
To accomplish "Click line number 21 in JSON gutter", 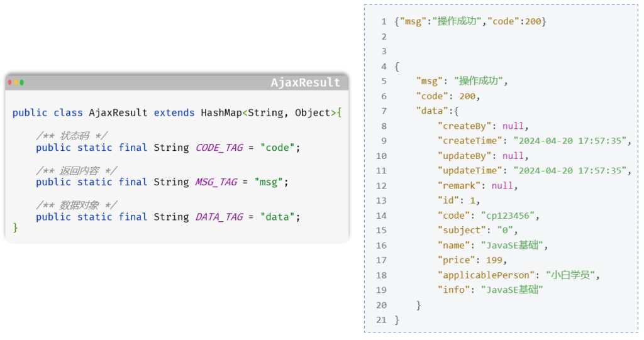I will 381,320.
